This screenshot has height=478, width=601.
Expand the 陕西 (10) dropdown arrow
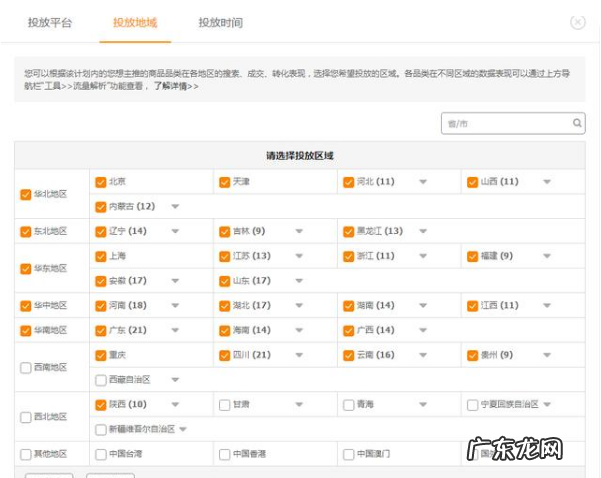coord(175,404)
